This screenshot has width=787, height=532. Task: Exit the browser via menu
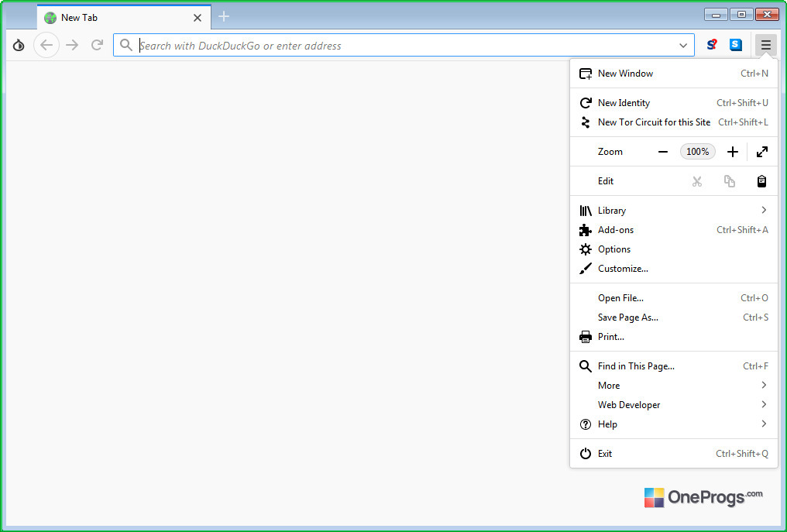point(674,454)
